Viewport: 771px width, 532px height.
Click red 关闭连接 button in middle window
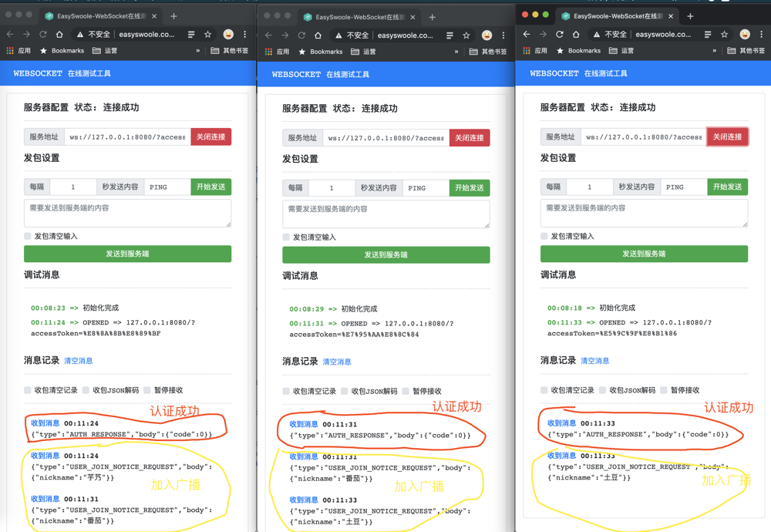click(x=469, y=138)
